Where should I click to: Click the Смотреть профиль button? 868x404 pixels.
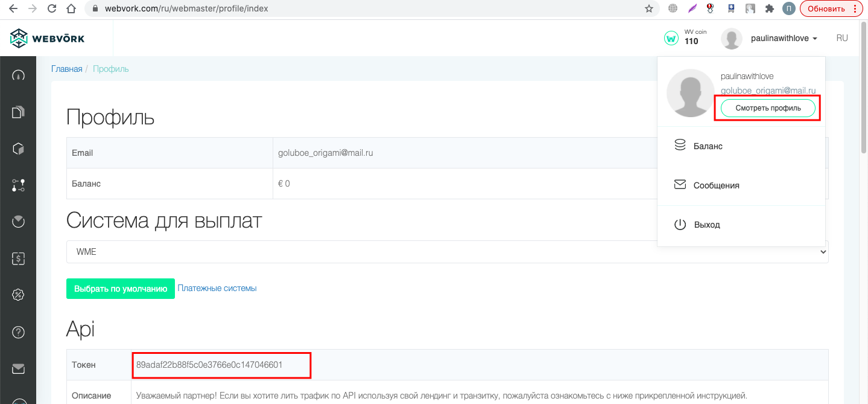click(x=768, y=108)
